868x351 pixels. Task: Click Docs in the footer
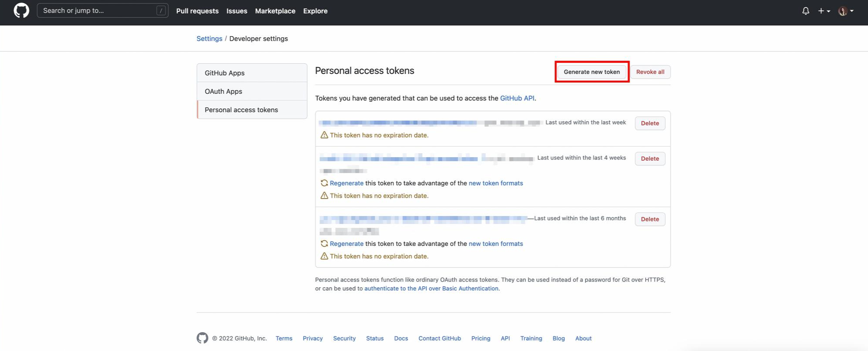pyautogui.click(x=401, y=338)
